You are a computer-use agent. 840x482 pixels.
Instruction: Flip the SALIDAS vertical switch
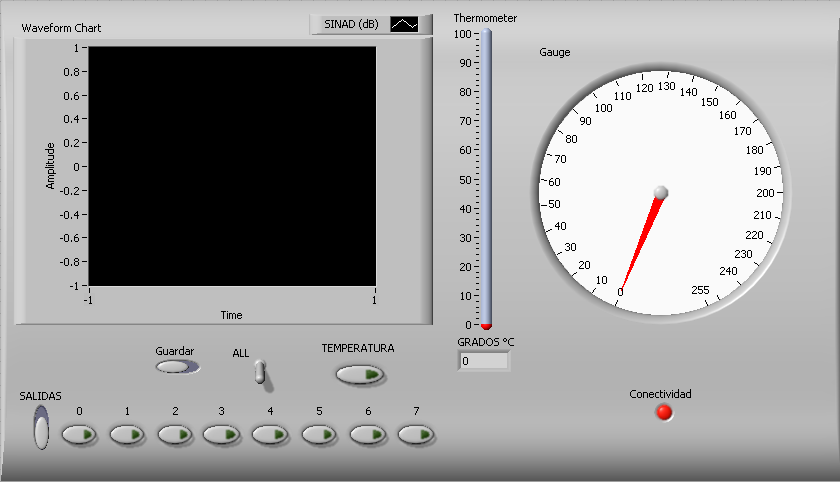pos(41,427)
